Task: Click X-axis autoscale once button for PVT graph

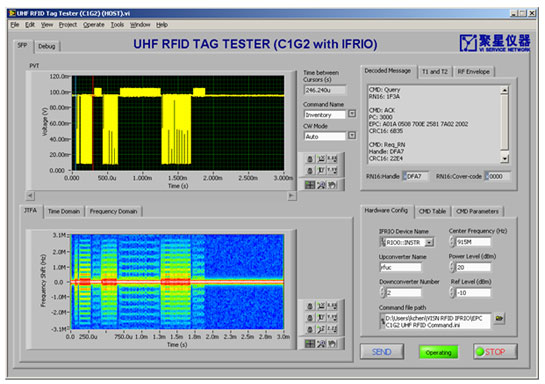Action: tap(321, 159)
